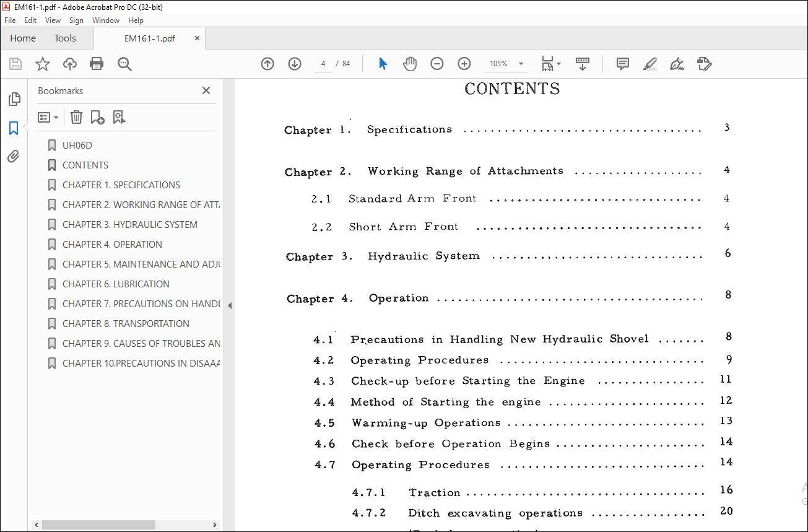
Task: Jump to the CONTENTS bookmark
Action: click(85, 165)
